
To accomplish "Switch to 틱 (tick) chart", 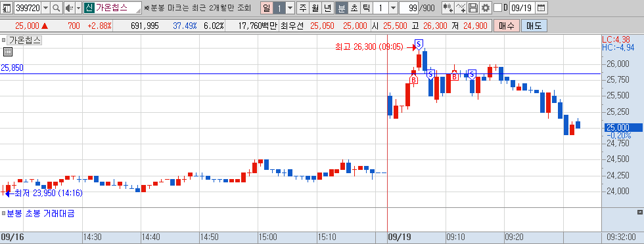I will (x=366, y=7).
